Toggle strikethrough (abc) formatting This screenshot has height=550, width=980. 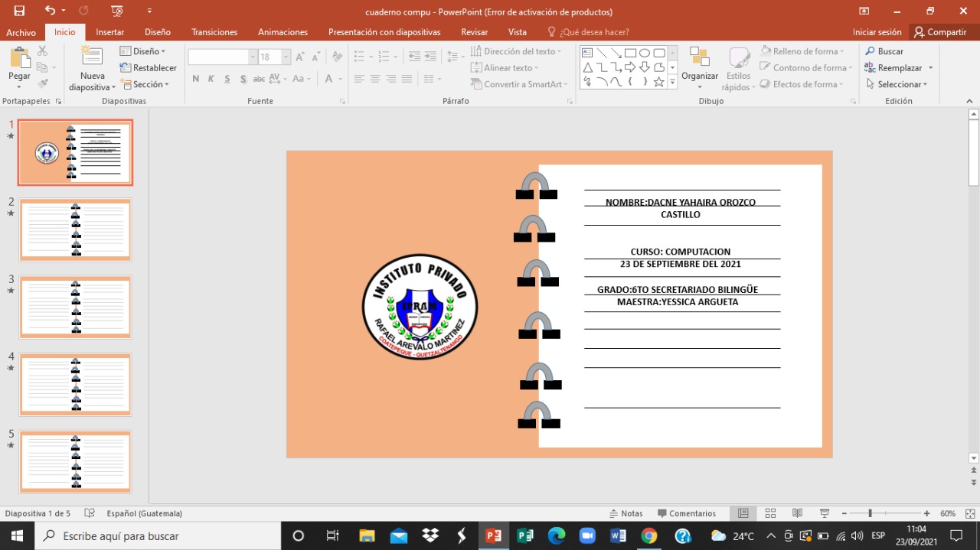pyautogui.click(x=259, y=79)
